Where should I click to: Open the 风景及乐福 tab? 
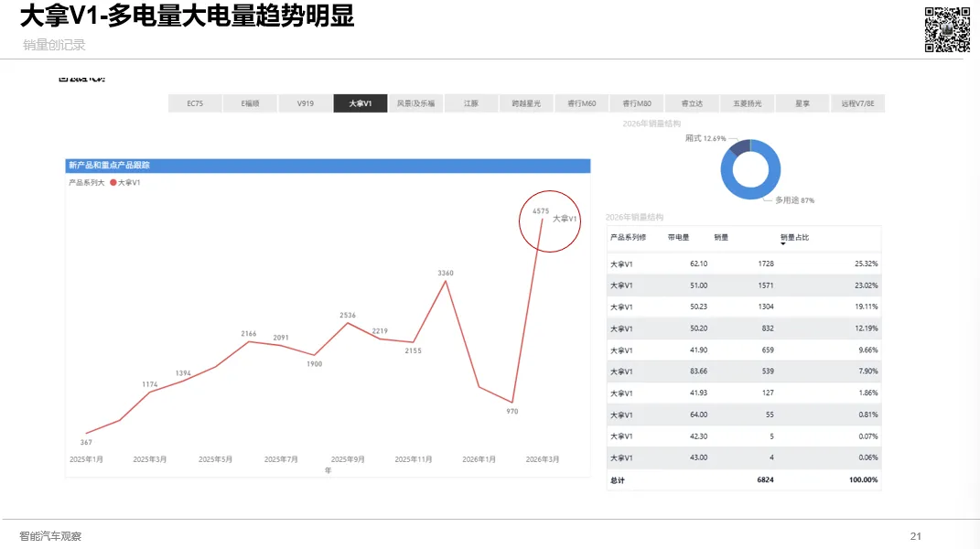pos(416,102)
